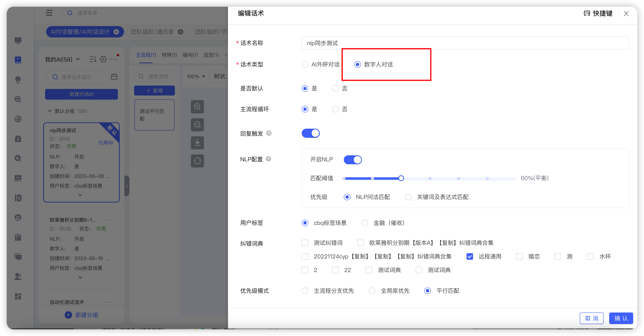Click the user person icon in sidebar
This screenshot has width=644, height=336.
point(18,277)
